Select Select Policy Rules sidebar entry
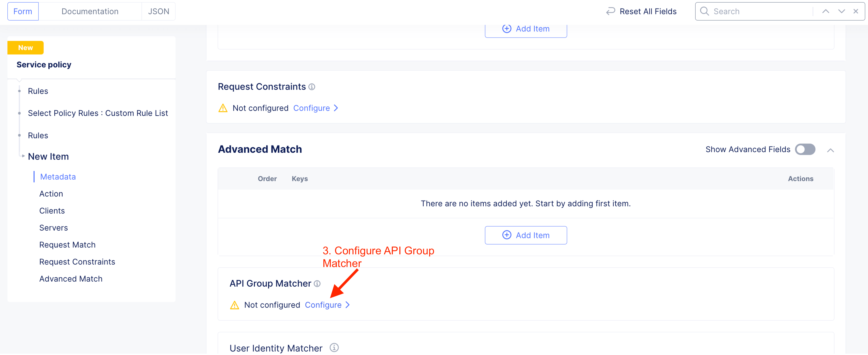Viewport: 868px width, 355px height. point(98,113)
